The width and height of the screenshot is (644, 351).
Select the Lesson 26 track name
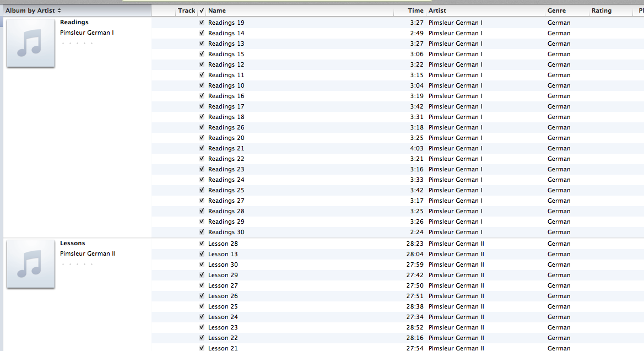click(223, 296)
